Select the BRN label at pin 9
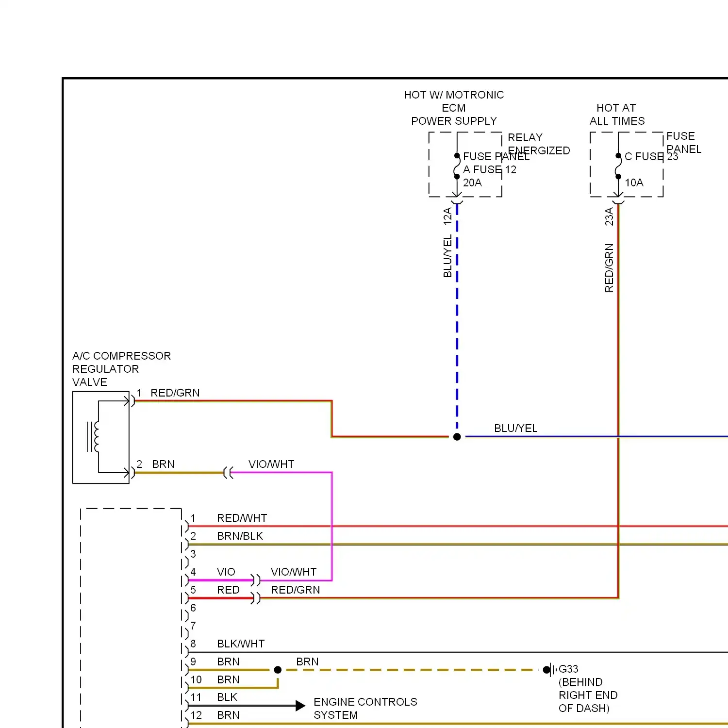The height and width of the screenshot is (728, 728). click(x=228, y=662)
